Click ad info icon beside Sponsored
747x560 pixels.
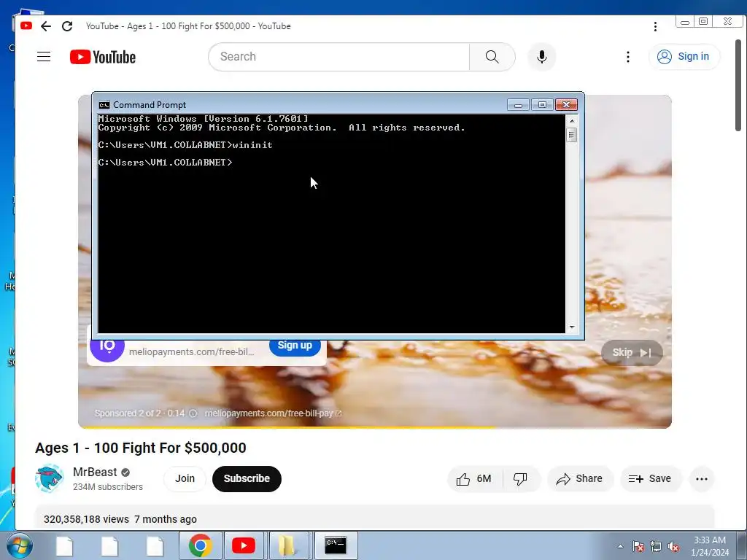point(193,413)
